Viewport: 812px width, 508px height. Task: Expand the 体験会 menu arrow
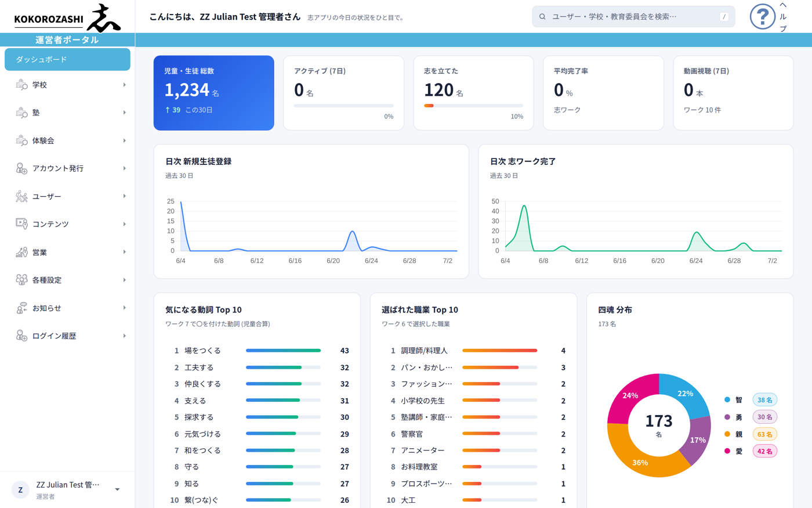pos(124,140)
